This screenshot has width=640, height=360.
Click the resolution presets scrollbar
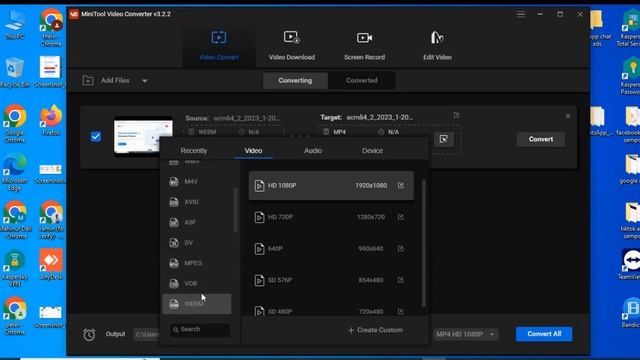click(424, 243)
